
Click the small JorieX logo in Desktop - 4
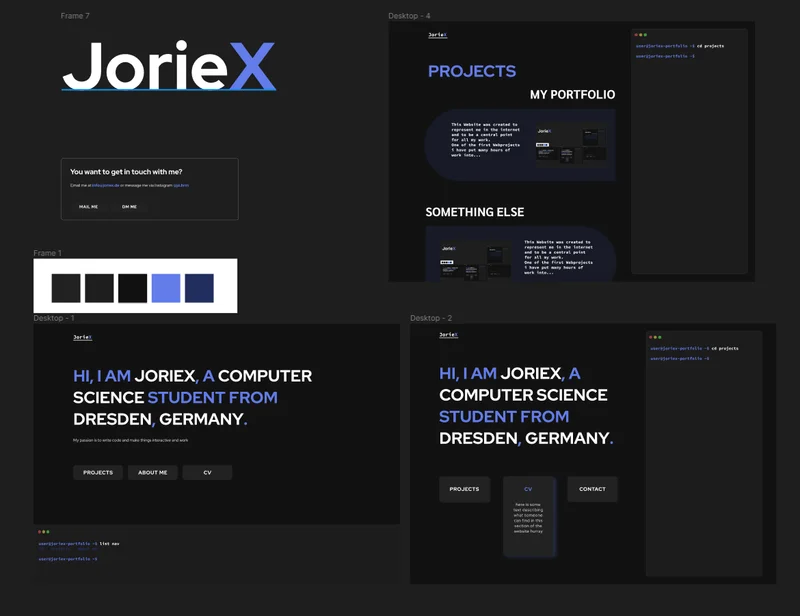point(437,35)
